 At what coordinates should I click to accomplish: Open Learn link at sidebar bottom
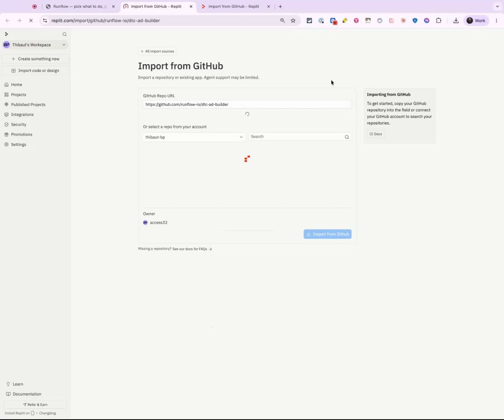(18, 384)
